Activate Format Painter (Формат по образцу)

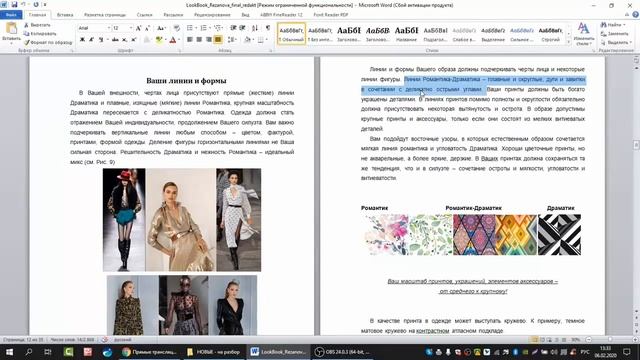[48, 42]
